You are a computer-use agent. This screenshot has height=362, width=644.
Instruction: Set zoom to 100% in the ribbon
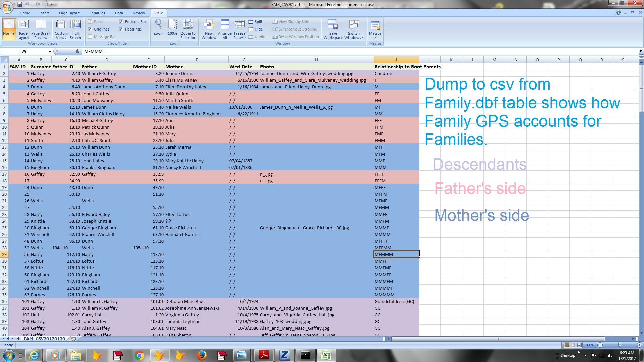tap(172, 27)
